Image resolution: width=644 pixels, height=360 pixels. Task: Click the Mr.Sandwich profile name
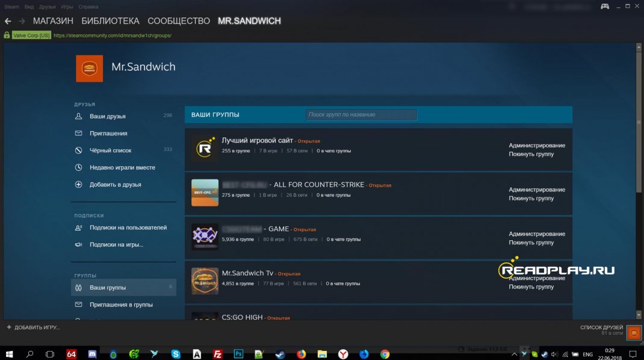143,67
